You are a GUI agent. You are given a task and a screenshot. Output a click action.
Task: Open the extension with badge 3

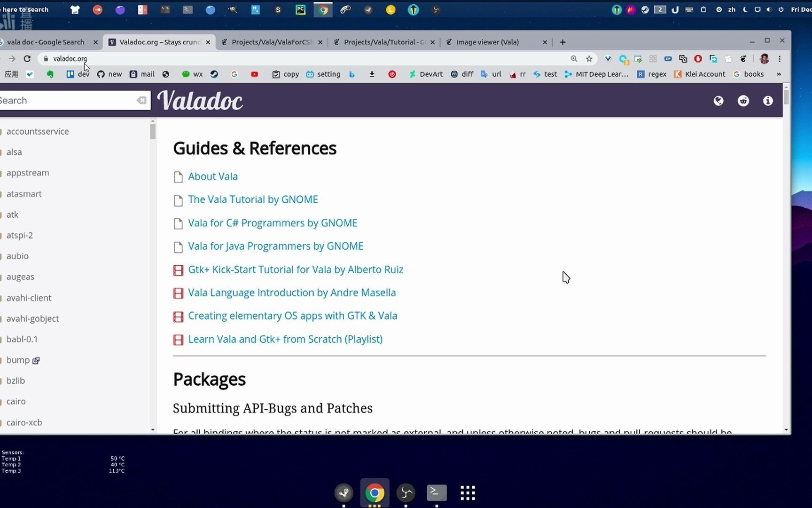pos(624,59)
